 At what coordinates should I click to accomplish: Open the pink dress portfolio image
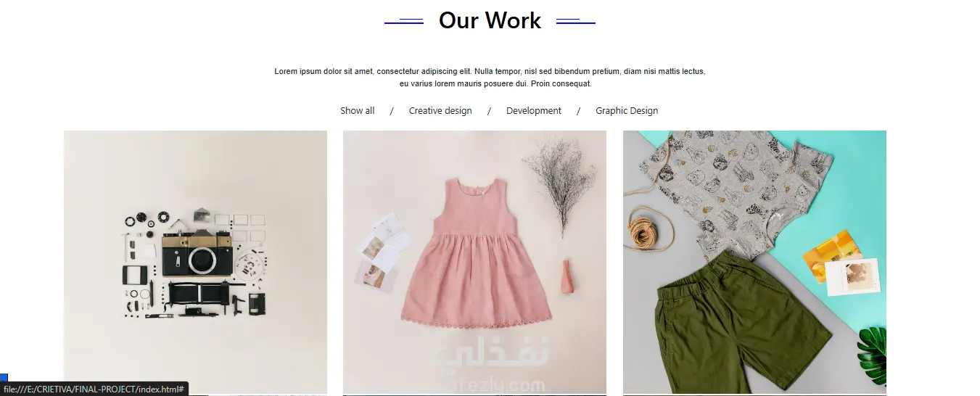474,262
